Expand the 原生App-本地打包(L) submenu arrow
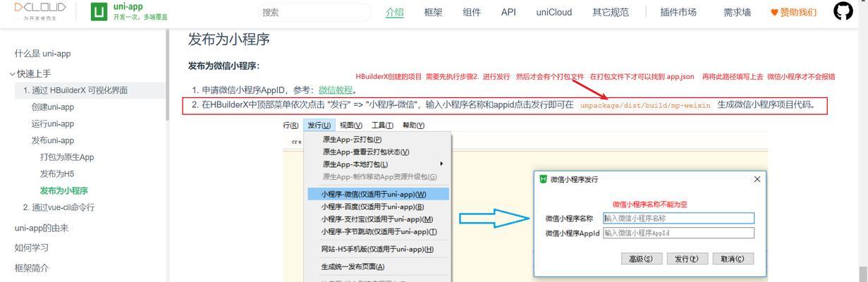The width and height of the screenshot is (868, 282). [x=441, y=164]
